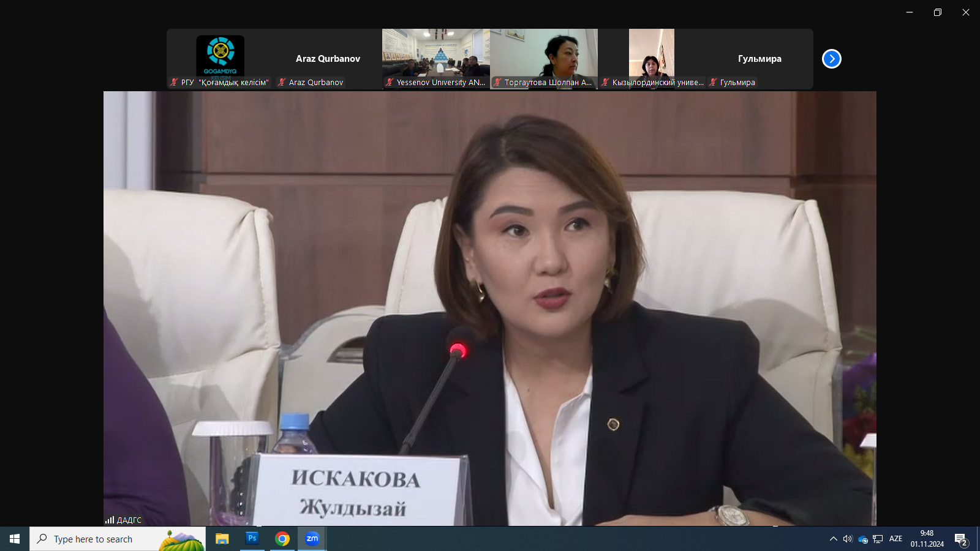Open File Explorer from the taskbar
The height and width of the screenshot is (551, 980).
pyautogui.click(x=222, y=539)
